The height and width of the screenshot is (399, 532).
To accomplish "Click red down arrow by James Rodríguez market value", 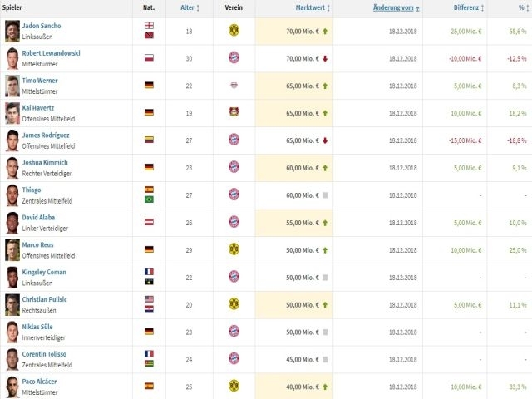I will 325,140.
